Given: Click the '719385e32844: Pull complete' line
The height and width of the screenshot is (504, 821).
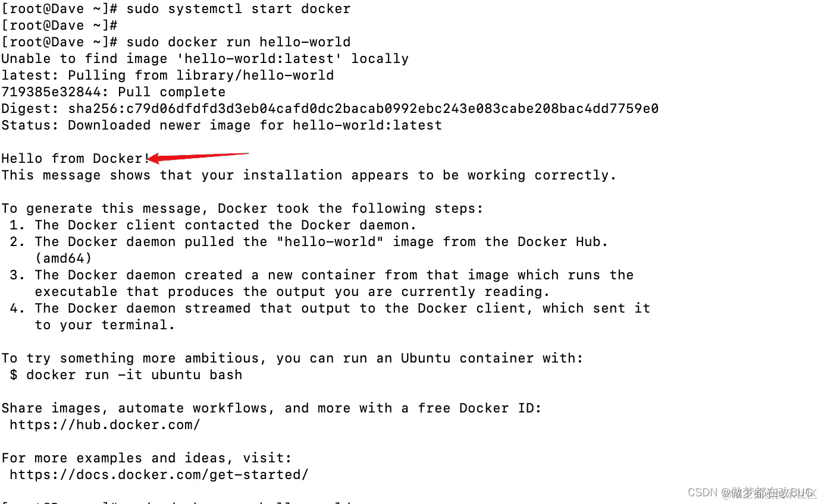Looking at the screenshot, I should 113,92.
